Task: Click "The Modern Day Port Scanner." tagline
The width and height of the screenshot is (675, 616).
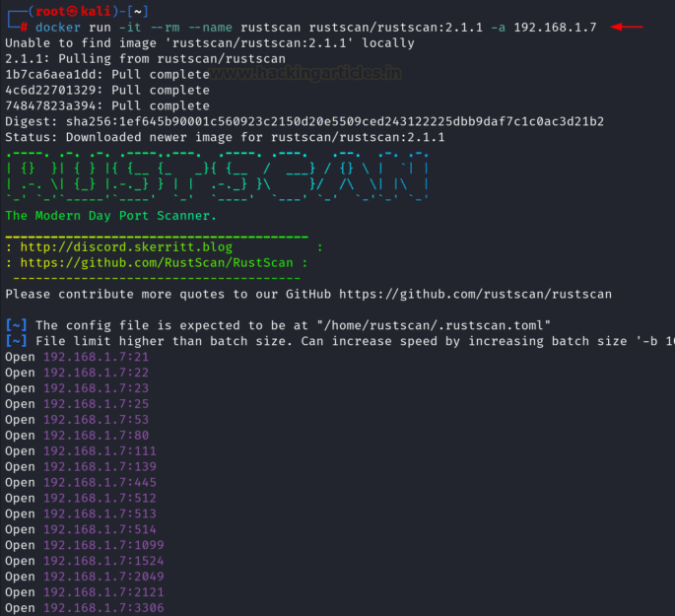Action: click(110, 216)
